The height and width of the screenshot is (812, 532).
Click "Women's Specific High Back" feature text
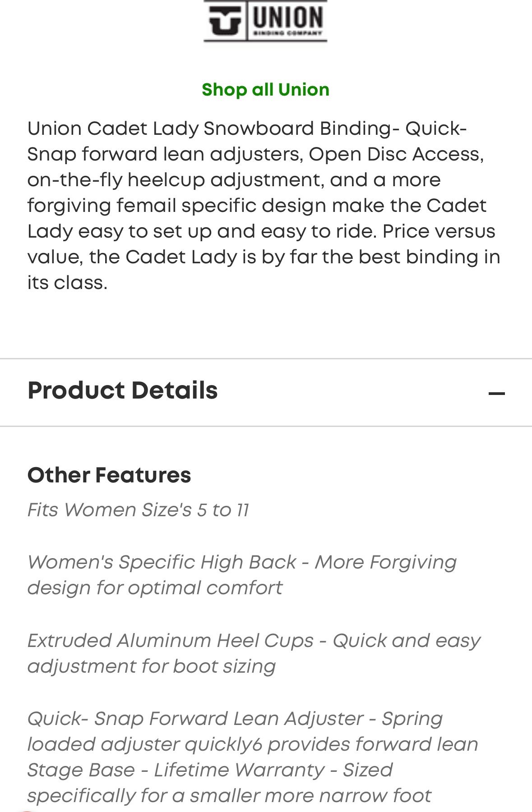[162, 562]
